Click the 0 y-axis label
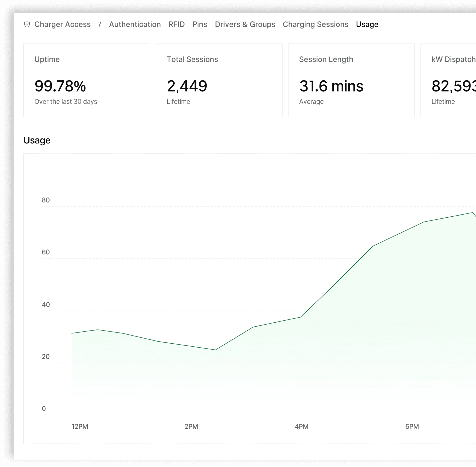The image size is (476, 467). [x=44, y=409]
